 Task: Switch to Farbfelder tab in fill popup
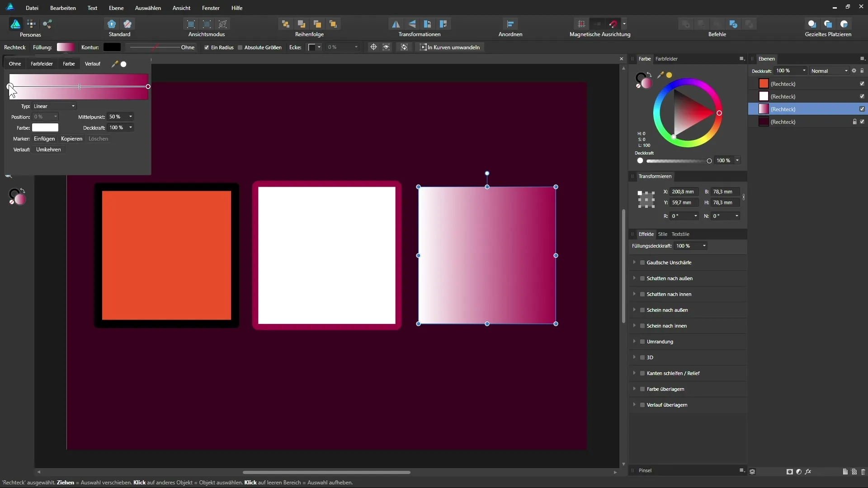click(42, 64)
